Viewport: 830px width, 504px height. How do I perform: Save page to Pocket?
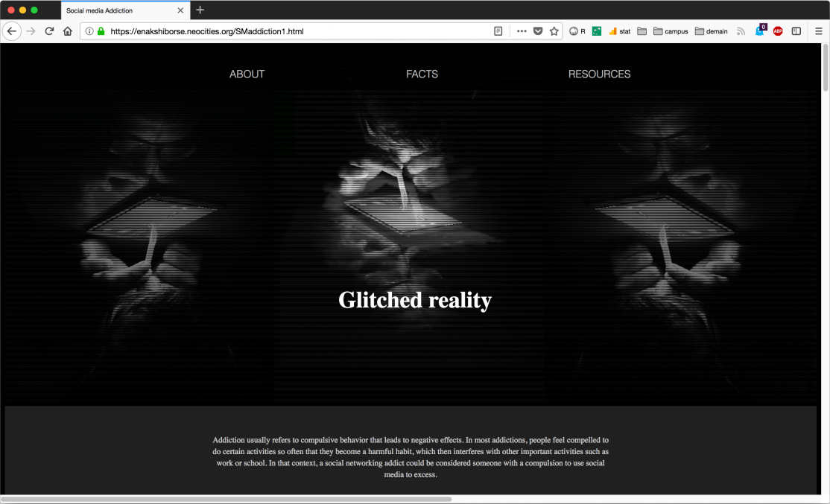[x=537, y=31]
